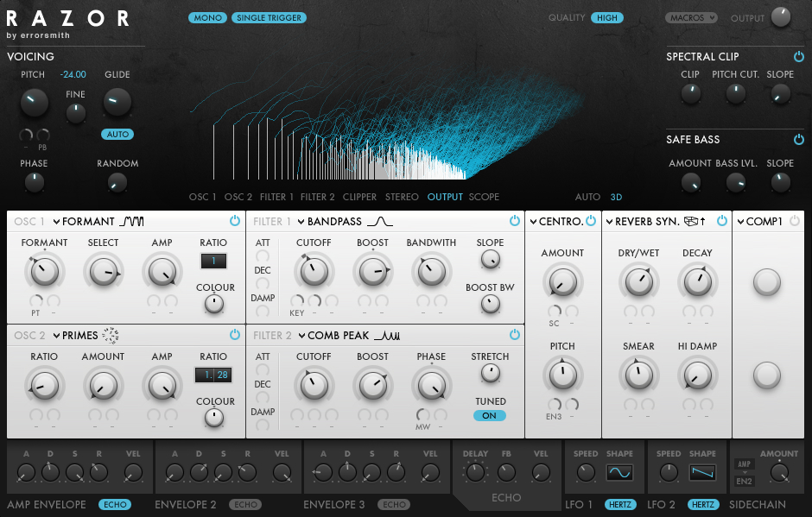This screenshot has width=812, height=517.
Task: Select the Filter 1 display tab
Action: click(x=276, y=197)
